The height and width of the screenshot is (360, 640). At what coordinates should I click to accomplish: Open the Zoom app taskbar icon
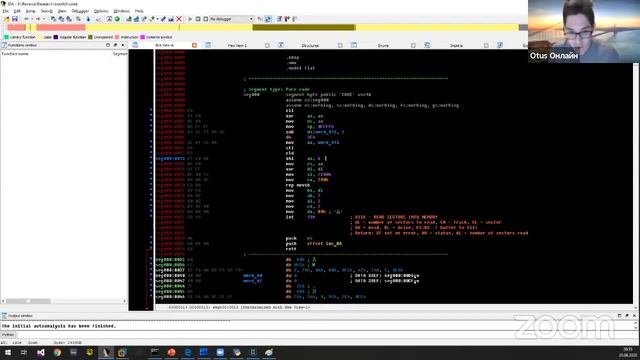pos(220,352)
